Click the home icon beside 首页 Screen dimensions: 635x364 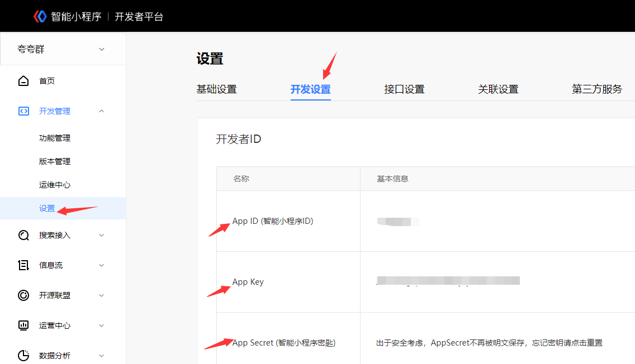[23, 81]
